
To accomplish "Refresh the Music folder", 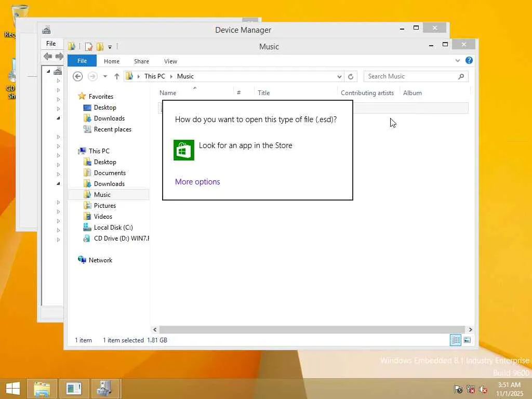I will tap(351, 77).
